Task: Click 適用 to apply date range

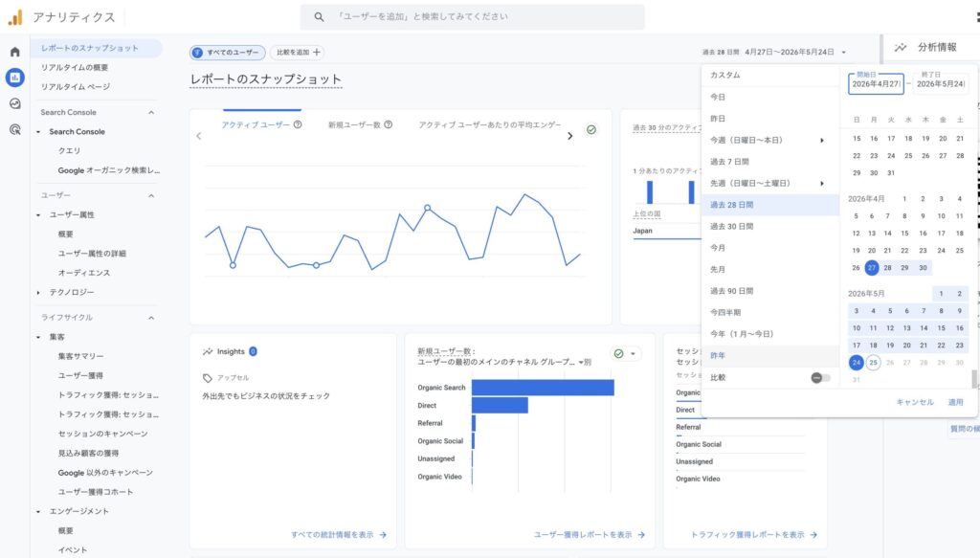Action: (x=956, y=402)
